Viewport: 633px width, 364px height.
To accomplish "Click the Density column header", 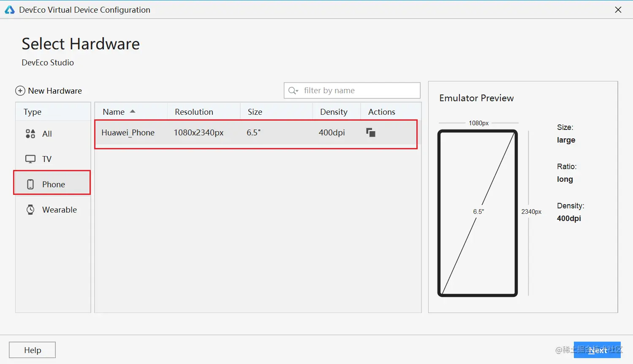I will [337, 112].
